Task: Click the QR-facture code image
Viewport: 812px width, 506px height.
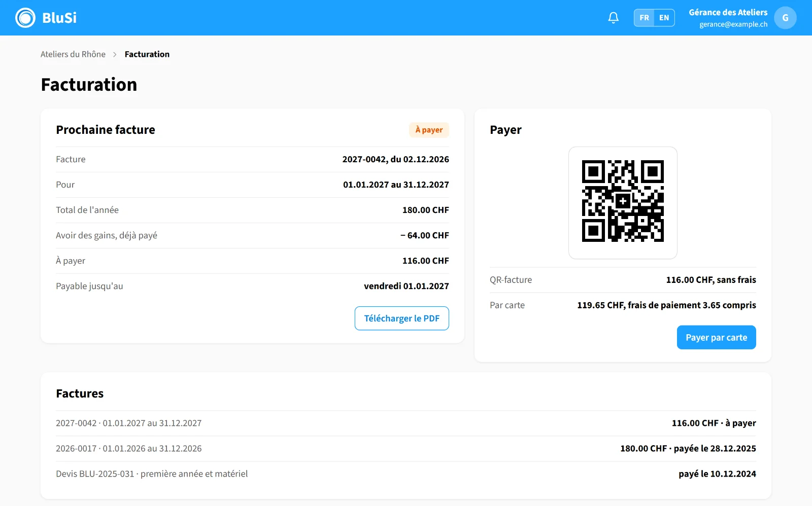Action: [623, 201]
